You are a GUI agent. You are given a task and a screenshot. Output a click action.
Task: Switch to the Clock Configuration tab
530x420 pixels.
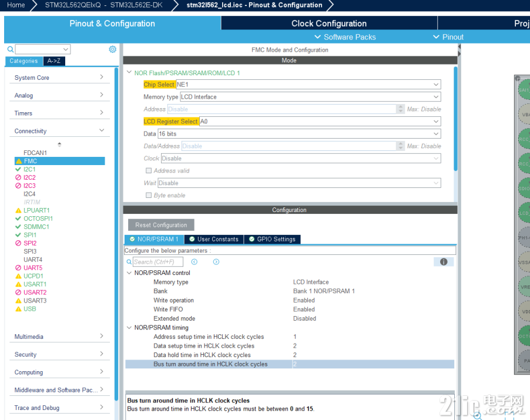click(329, 23)
